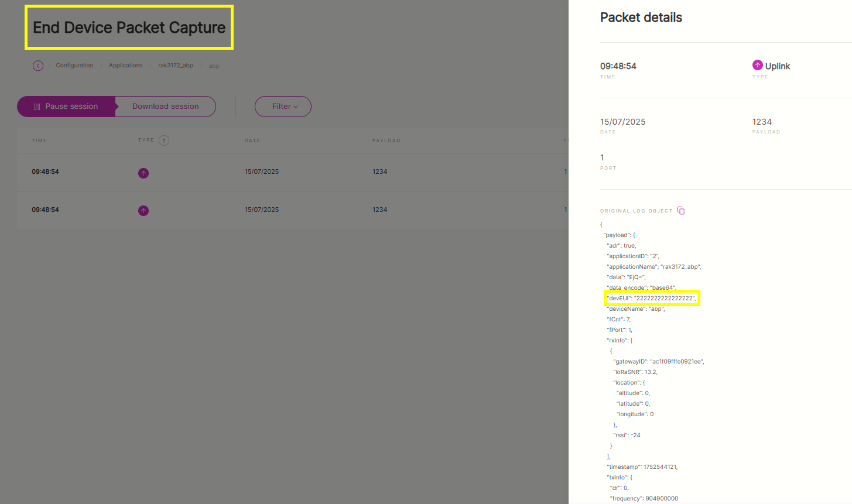Screen dimensions: 852x504
Task: Go to the Configuration breadcrumb
Action: pos(74,66)
